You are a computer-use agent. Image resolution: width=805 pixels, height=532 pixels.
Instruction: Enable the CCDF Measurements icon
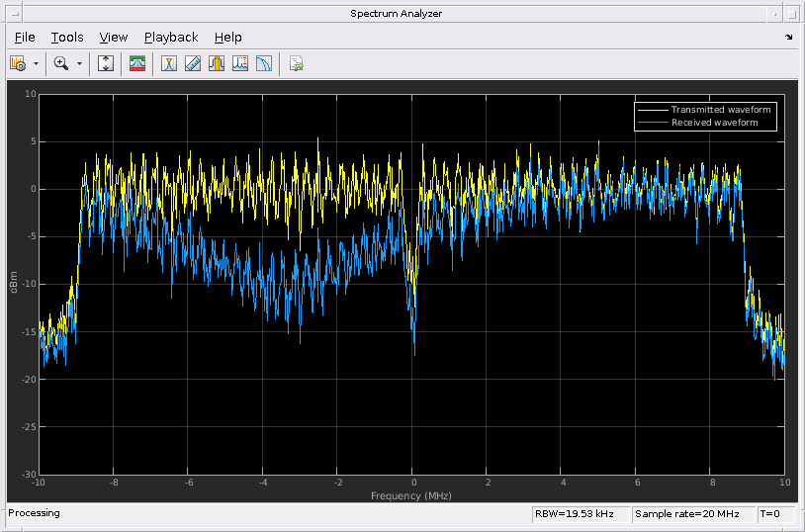pyautogui.click(x=264, y=63)
